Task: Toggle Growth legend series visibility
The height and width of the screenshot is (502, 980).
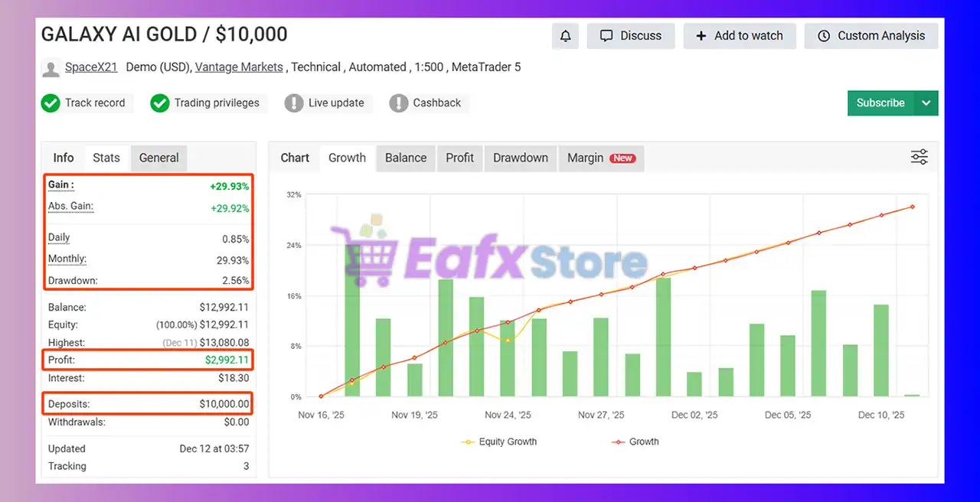Action: coord(635,442)
